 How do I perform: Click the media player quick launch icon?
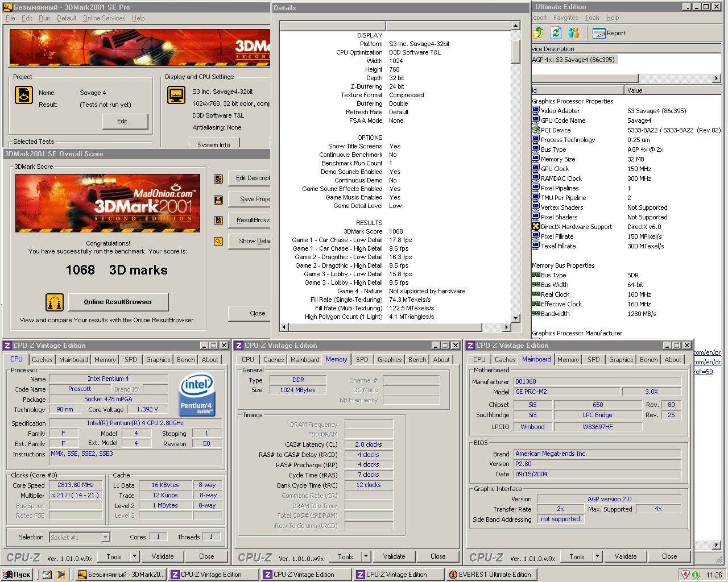coord(61,575)
